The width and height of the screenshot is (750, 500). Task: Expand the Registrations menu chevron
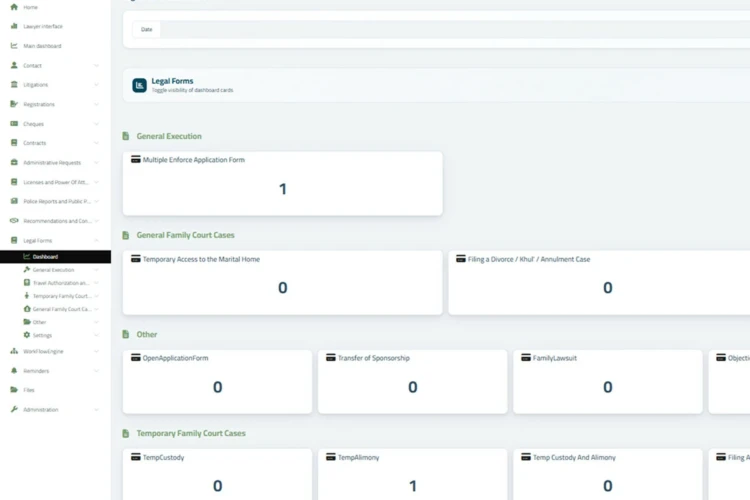pyautogui.click(x=96, y=104)
